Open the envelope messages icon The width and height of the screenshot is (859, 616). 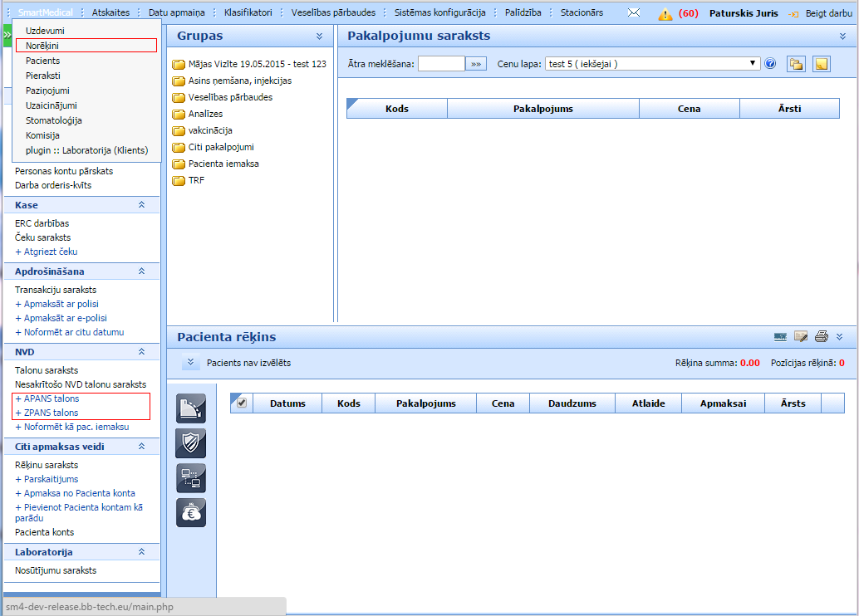634,13
